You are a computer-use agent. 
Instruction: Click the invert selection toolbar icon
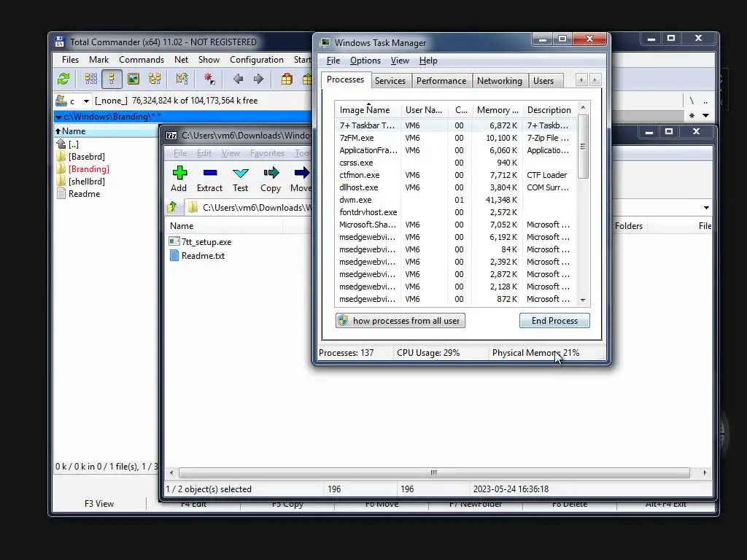209,79
